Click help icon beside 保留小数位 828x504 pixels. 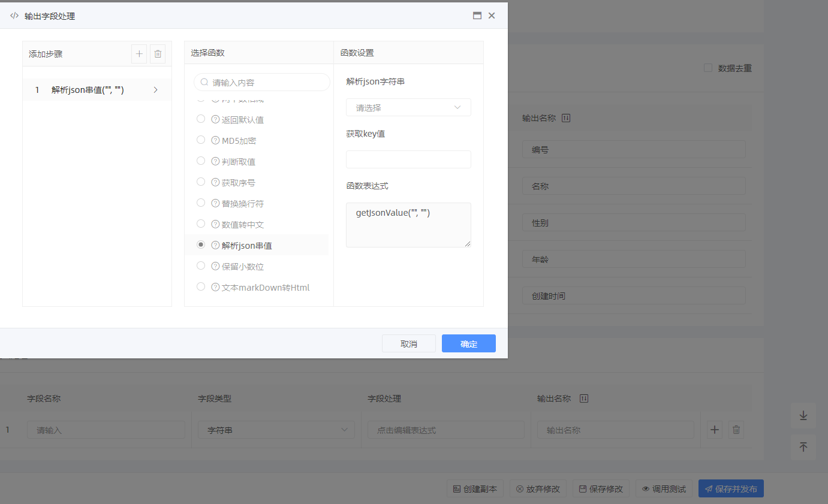(x=215, y=266)
